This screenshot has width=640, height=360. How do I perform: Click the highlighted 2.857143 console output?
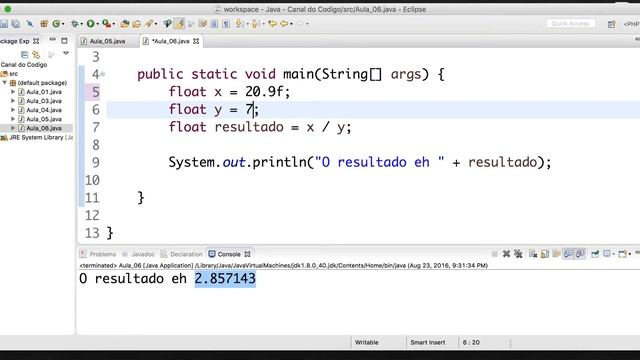pyautogui.click(x=225, y=279)
